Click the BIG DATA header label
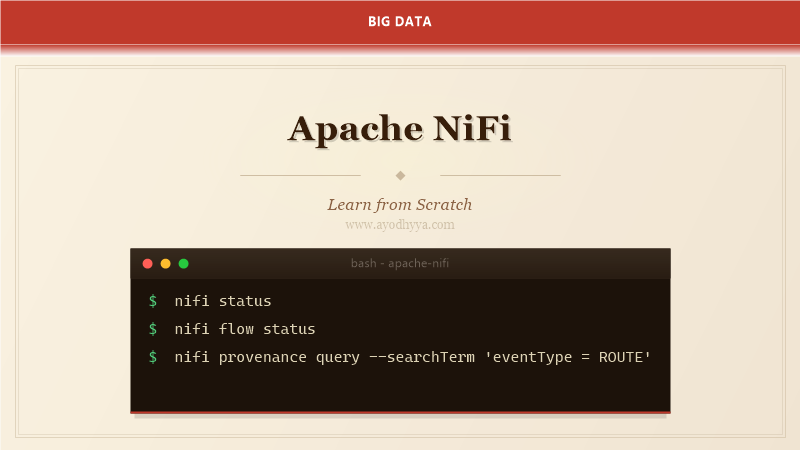Screen dimensions: 800x450 coord(400,21)
